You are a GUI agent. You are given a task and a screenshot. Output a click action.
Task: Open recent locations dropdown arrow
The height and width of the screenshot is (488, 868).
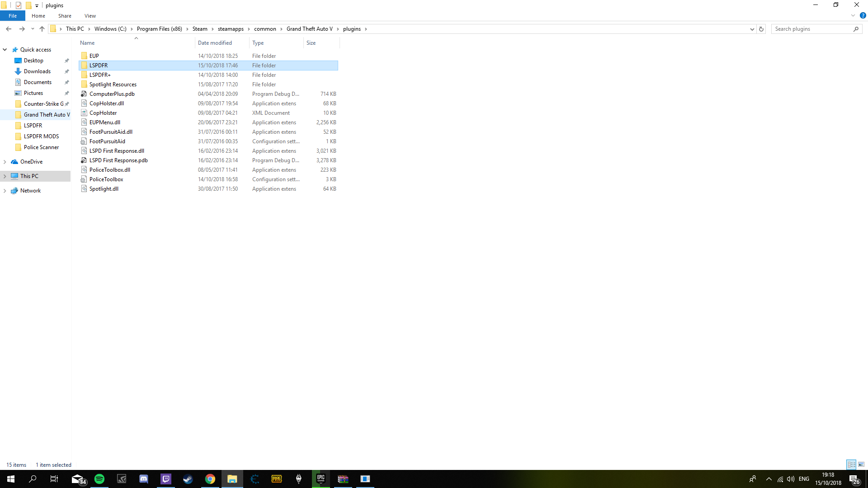click(x=33, y=29)
